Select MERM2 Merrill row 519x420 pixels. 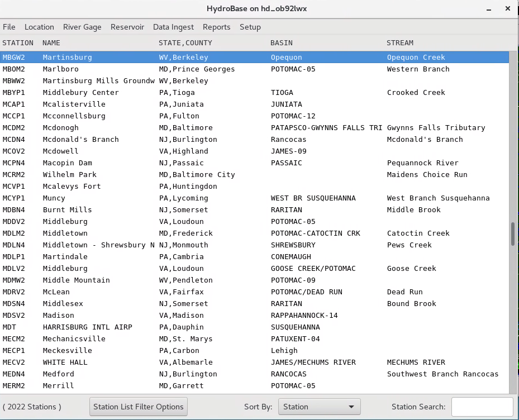click(254, 385)
